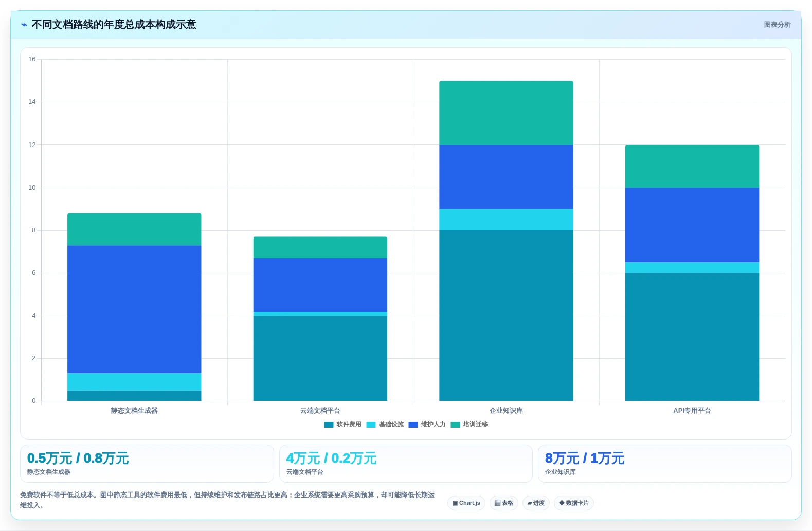Click the 图表分析 label in header
The image size is (812, 531).
click(x=777, y=25)
